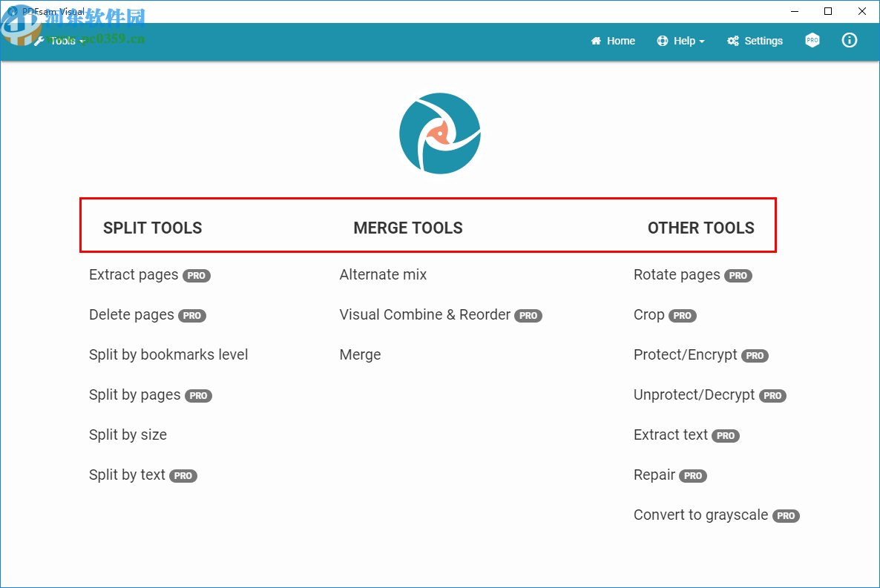This screenshot has height=588, width=880.
Task: Select the Merge tool
Action: pyautogui.click(x=360, y=354)
